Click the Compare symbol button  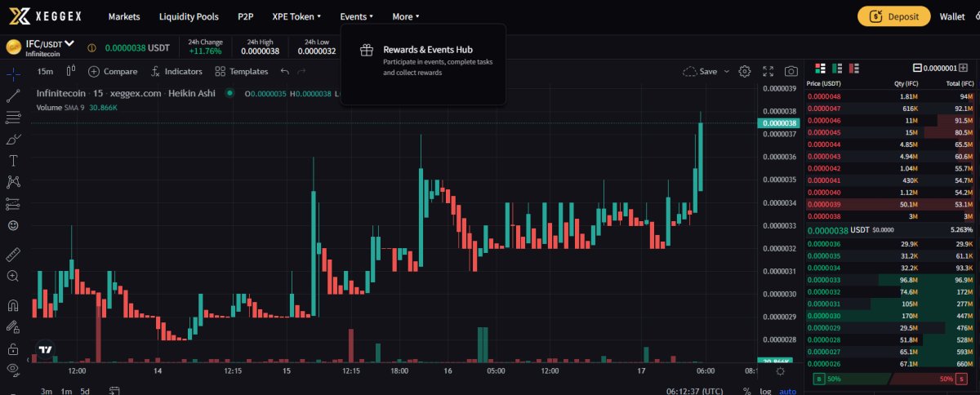[x=113, y=71]
